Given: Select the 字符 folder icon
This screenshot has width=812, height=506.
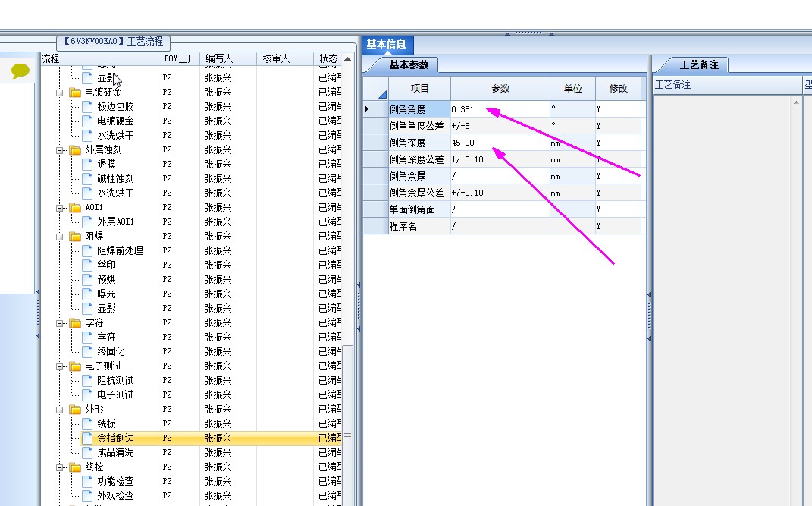Looking at the screenshot, I should [75, 323].
